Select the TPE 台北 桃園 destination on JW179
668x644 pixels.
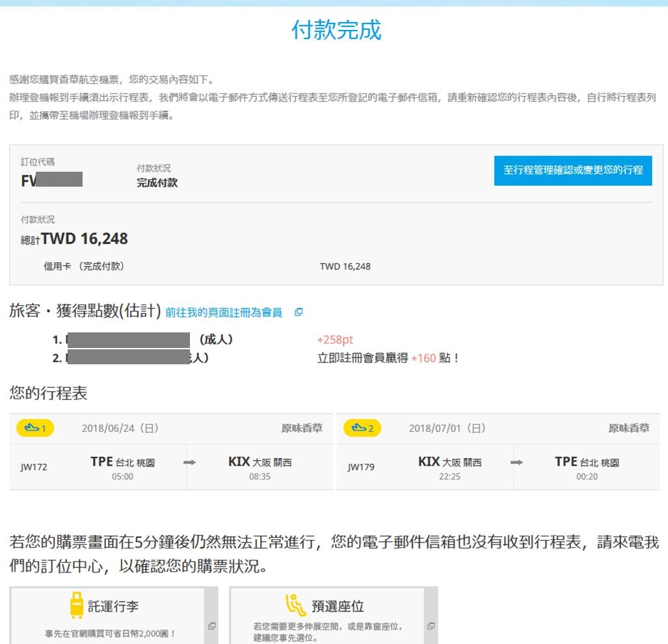587,462
